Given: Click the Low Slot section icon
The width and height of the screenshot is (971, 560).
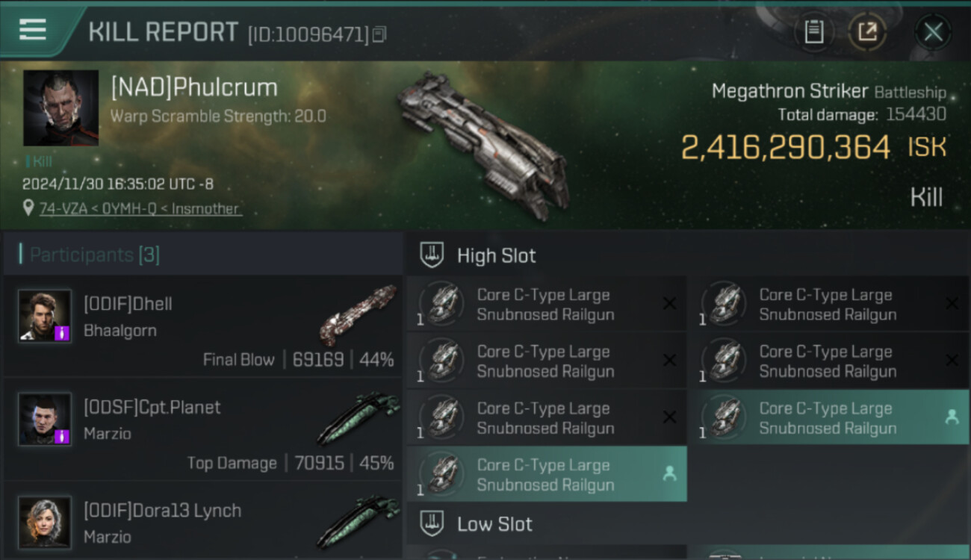Looking at the screenshot, I should (x=432, y=524).
